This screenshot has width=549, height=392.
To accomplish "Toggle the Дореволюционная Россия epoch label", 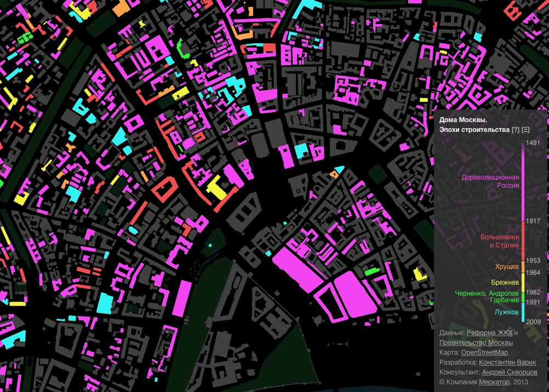I will coord(490,181).
